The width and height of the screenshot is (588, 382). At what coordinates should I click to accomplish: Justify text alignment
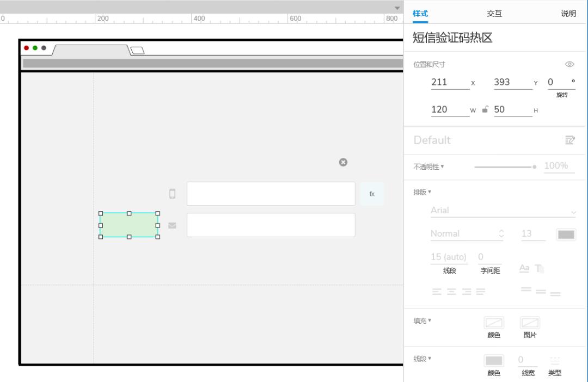(481, 291)
